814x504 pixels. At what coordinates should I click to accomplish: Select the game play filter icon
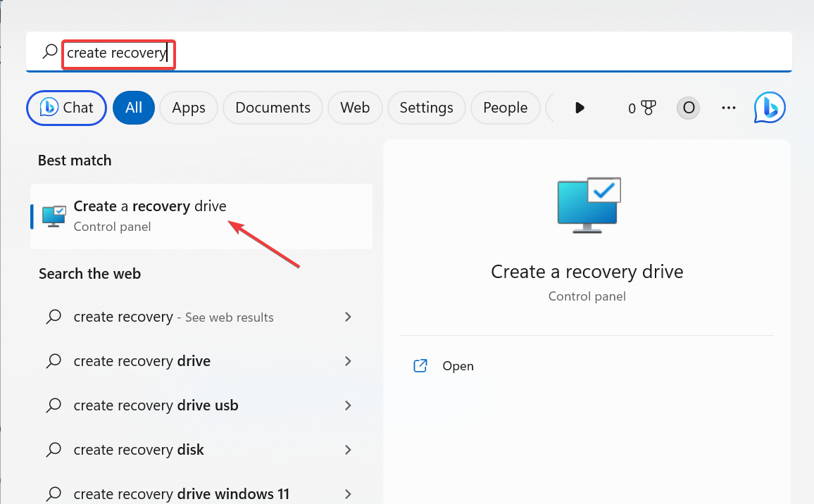click(x=580, y=107)
